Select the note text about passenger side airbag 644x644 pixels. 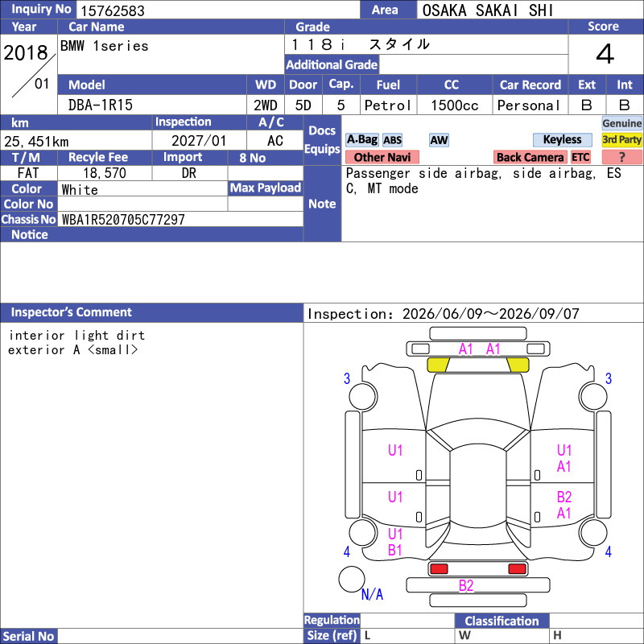click(484, 180)
